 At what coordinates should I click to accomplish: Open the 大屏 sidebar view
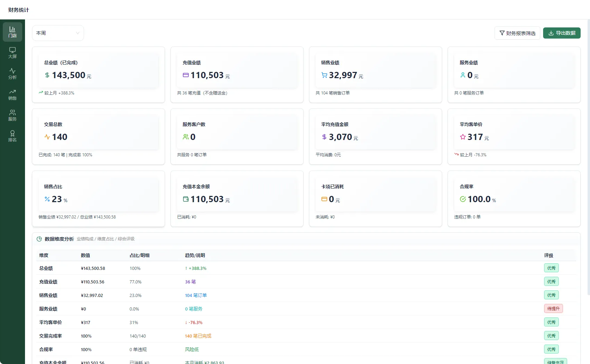[x=13, y=53]
